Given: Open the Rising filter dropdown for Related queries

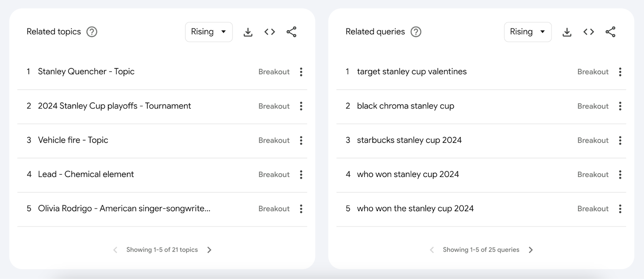Looking at the screenshot, I should tap(528, 31).
